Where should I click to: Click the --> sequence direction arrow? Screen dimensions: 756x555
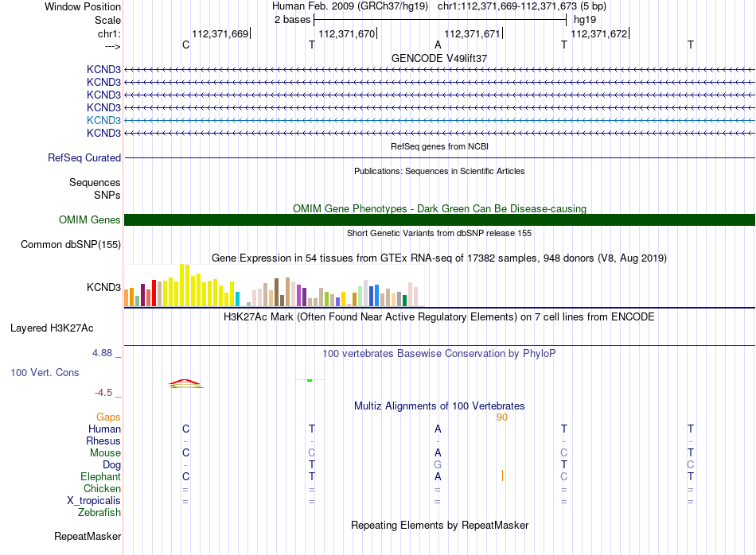[x=113, y=46]
